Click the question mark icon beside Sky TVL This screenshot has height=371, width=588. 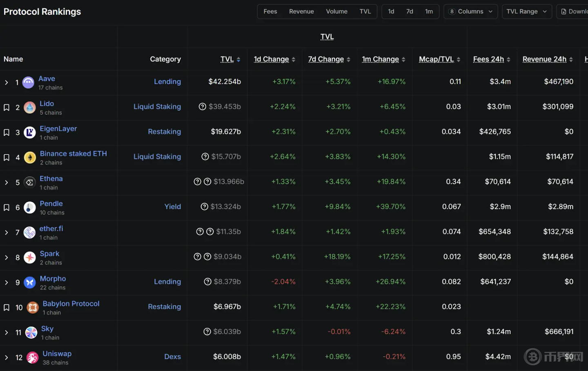tap(207, 332)
